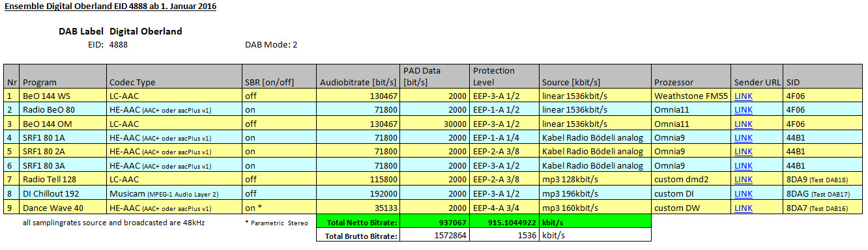
Task: Click the 'Audiobitrate [bit/s]' column header
Action: 358,76
